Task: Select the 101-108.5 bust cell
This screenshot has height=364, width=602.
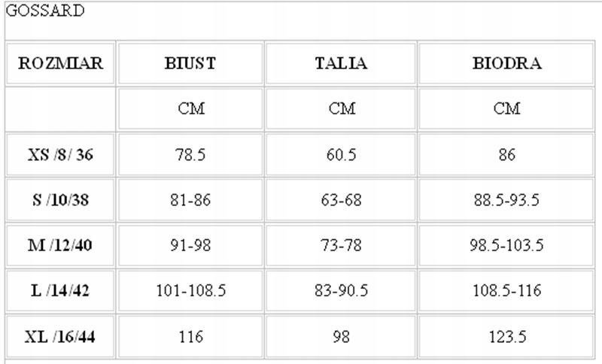Action: pyautogui.click(x=190, y=290)
